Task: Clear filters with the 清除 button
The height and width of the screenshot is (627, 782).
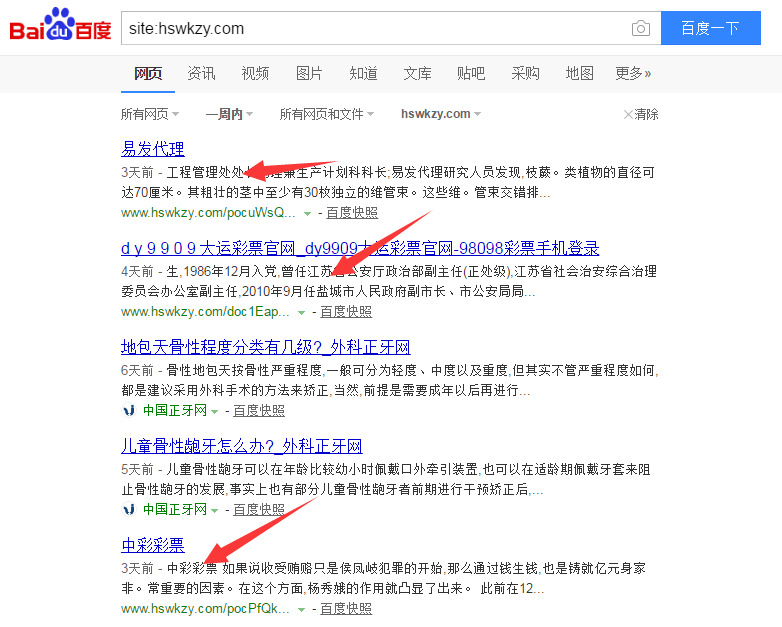Action: [x=641, y=114]
